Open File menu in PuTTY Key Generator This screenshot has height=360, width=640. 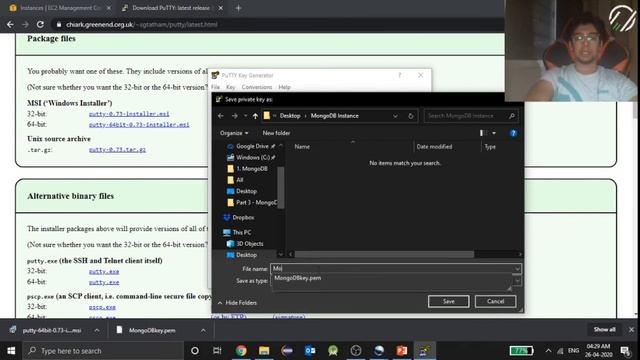[x=216, y=87]
